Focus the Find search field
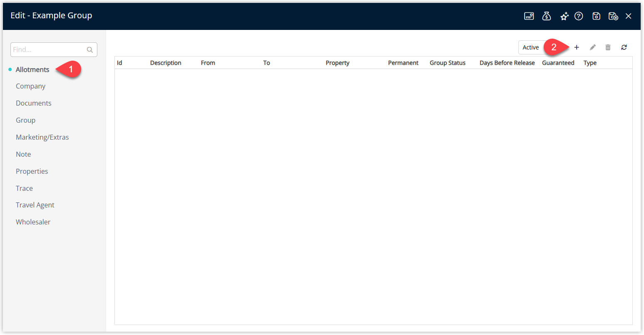This screenshot has width=644, height=335. click(x=54, y=50)
